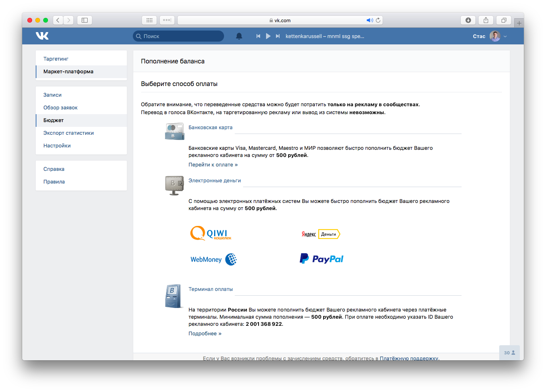
Task: Open Safari downloads button
Action: click(x=468, y=20)
